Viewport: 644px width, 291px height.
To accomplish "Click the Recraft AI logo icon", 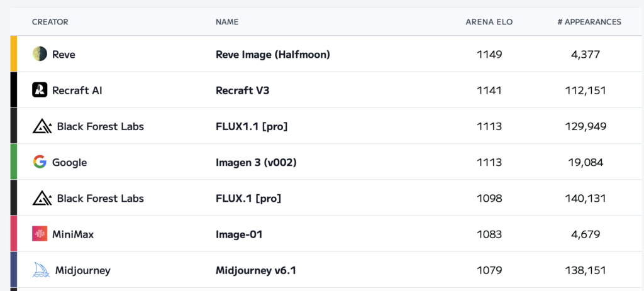I will [40, 90].
